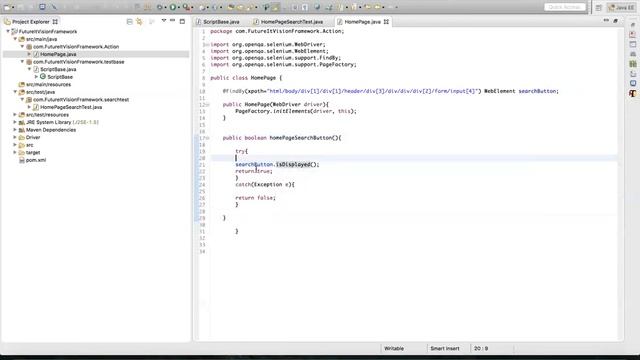Screen dimensions: 640x360
Task: Fold the imports block at line 3
Action: point(207,44)
